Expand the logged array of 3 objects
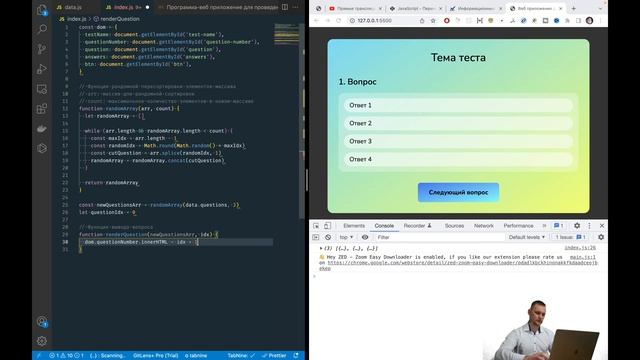Viewport: 640px width, 360px height. (x=321, y=248)
